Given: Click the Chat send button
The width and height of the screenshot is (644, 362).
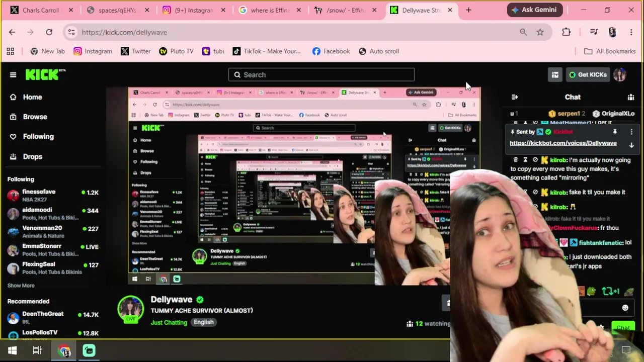Looking at the screenshot, I should [623, 328].
